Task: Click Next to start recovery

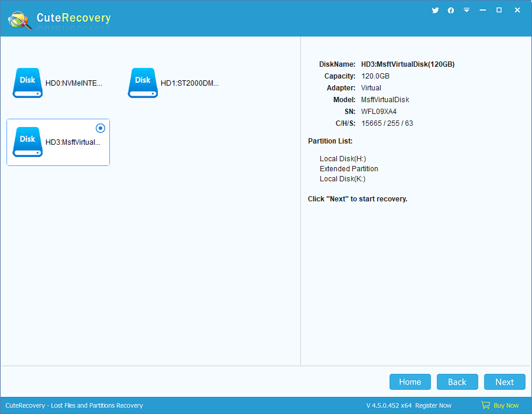Action: (x=505, y=382)
